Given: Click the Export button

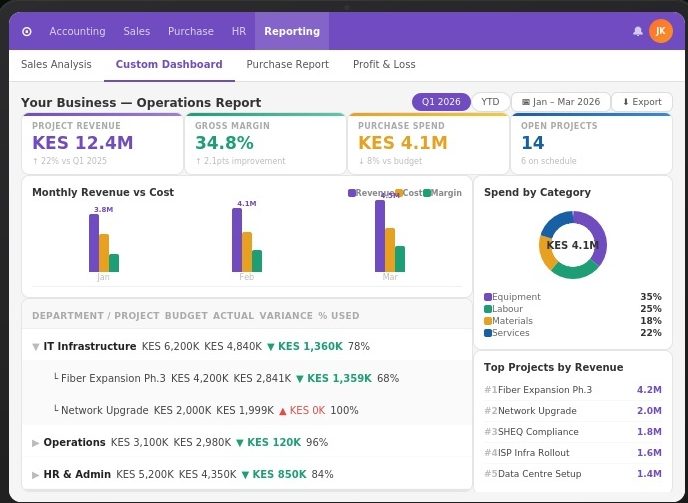Looking at the screenshot, I should click(642, 102).
